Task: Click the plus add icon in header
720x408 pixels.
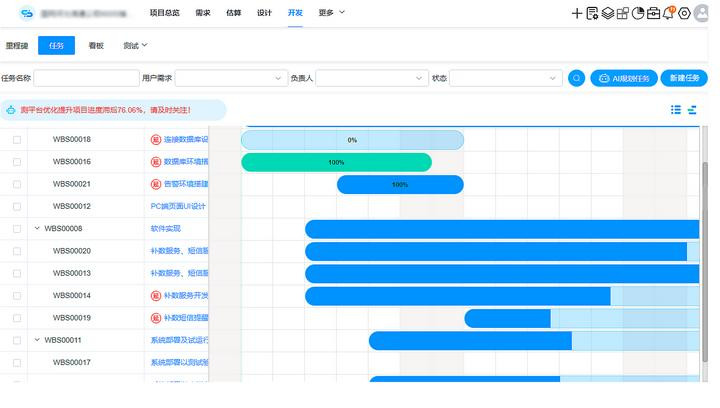Action: tap(577, 13)
